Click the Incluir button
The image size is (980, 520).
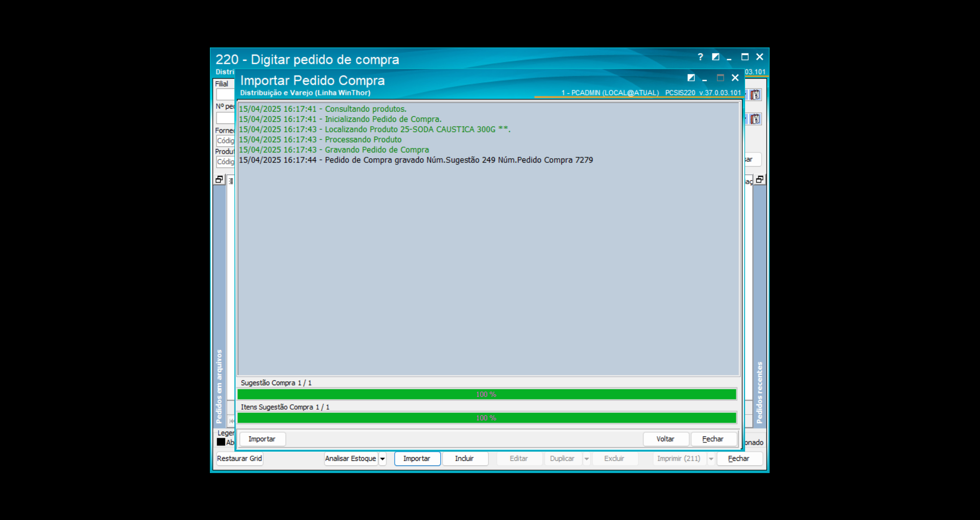coord(465,458)
